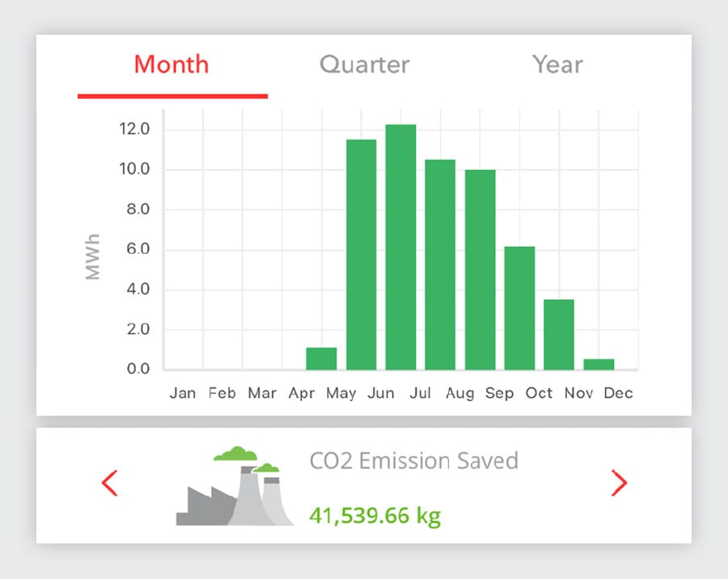This screenshot has height=579, width=728.
Task: Click the 41,539.66 kg value
Action: pos(375,514)
